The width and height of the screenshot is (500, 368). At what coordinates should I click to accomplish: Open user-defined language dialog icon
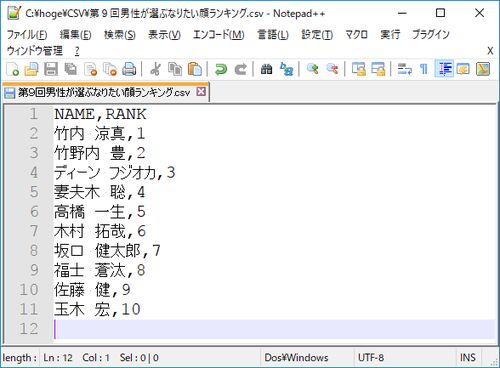tap(463, 69)
